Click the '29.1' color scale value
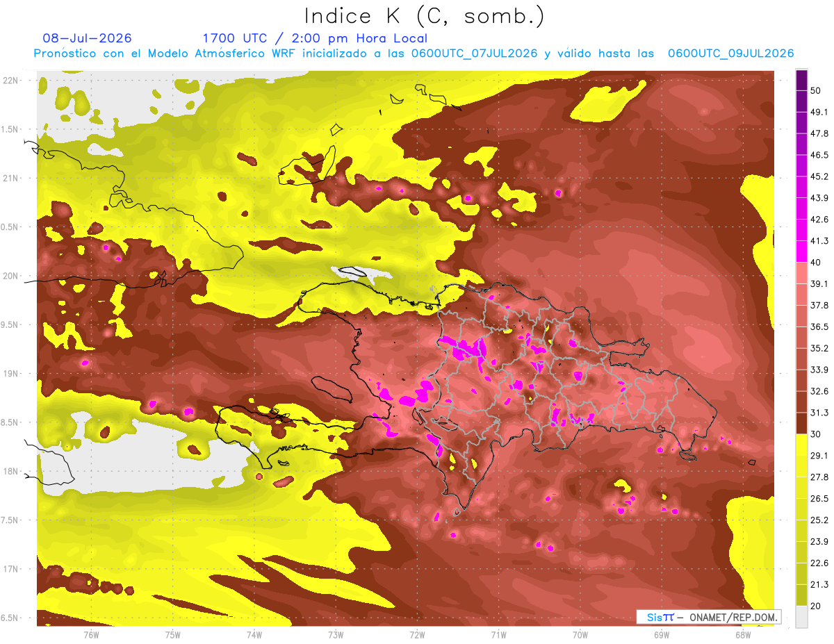 tap(819, 455)
